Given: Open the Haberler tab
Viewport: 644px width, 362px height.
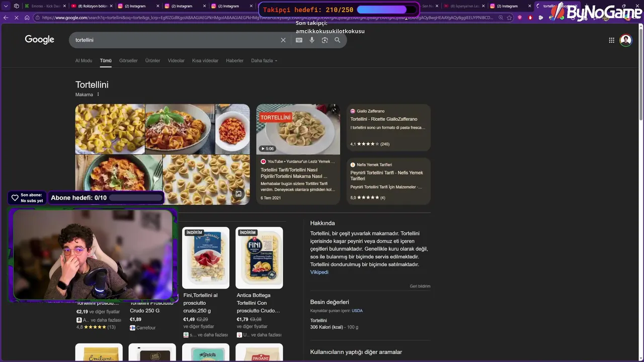Looking at the screenshot, I should click(235, 61).
